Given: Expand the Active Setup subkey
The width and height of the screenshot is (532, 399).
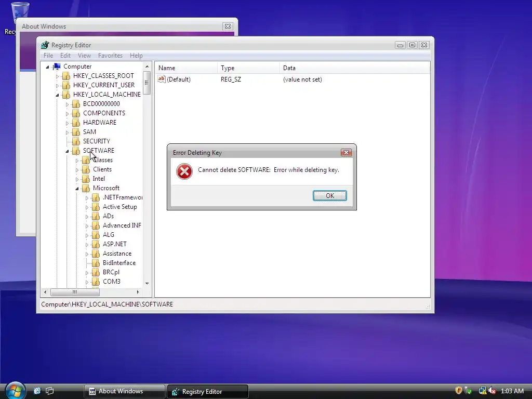Looking at the screenshot, I should tap(87, 207).
